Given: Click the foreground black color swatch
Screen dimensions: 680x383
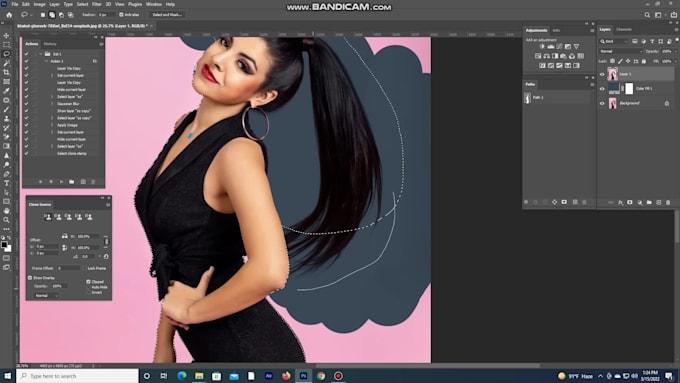Looking at the screenshot, I should point(4,245).
